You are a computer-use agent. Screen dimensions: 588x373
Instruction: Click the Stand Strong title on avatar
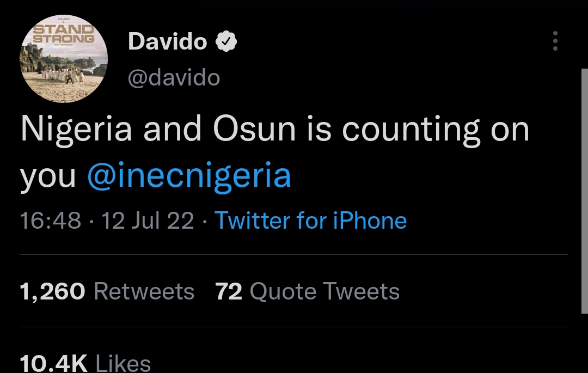[x=64, y=34]
